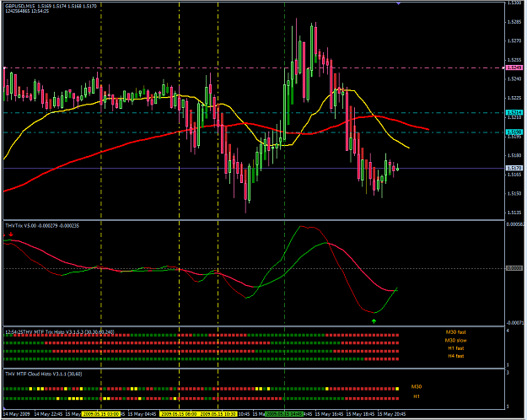Click the yellow 2009.05.15 03:00 time marker
Screen dimensions: 527x420
101,414
